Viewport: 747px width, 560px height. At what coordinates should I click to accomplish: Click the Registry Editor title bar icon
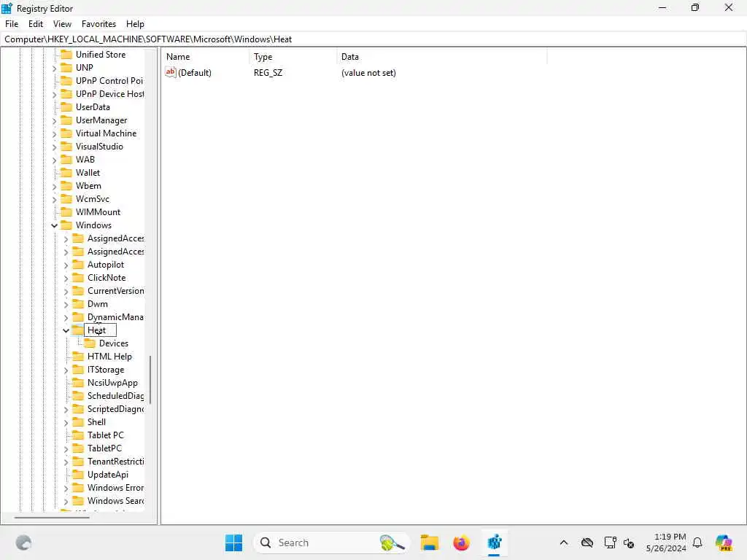click(7, 8)
